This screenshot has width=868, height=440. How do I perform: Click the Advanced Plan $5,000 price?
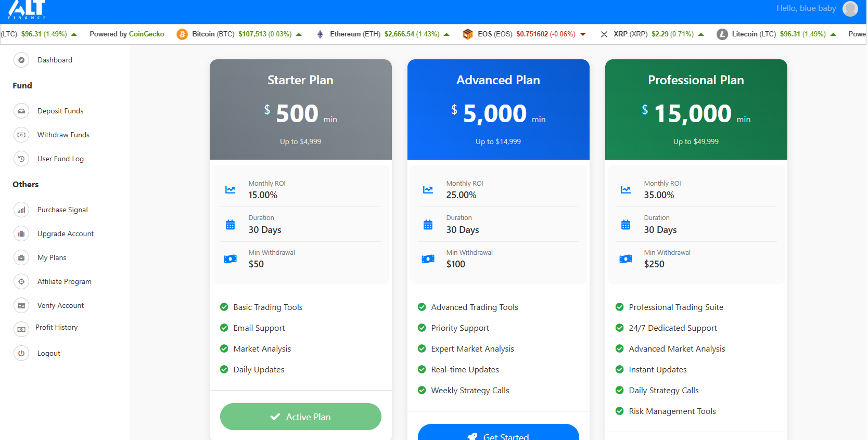(x=495, y=114)
